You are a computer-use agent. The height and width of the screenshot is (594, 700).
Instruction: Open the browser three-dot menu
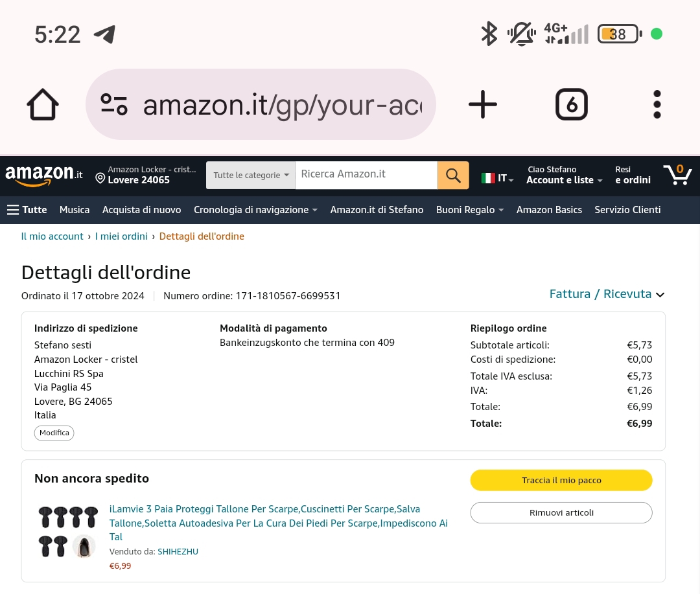tap(657, 104)
